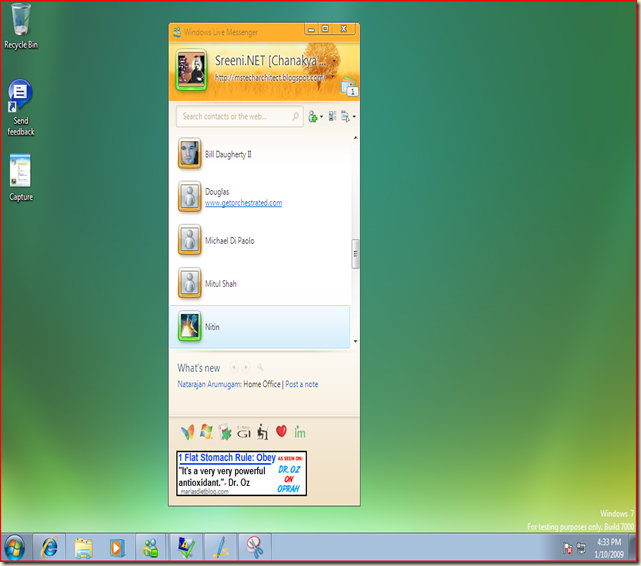
Task: Click the Search contacts or the web field
Action: click(x=240, y=117)
